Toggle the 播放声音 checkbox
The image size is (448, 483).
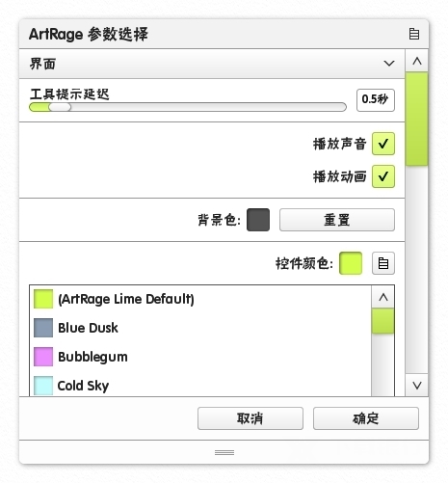(x=383, y=144)
